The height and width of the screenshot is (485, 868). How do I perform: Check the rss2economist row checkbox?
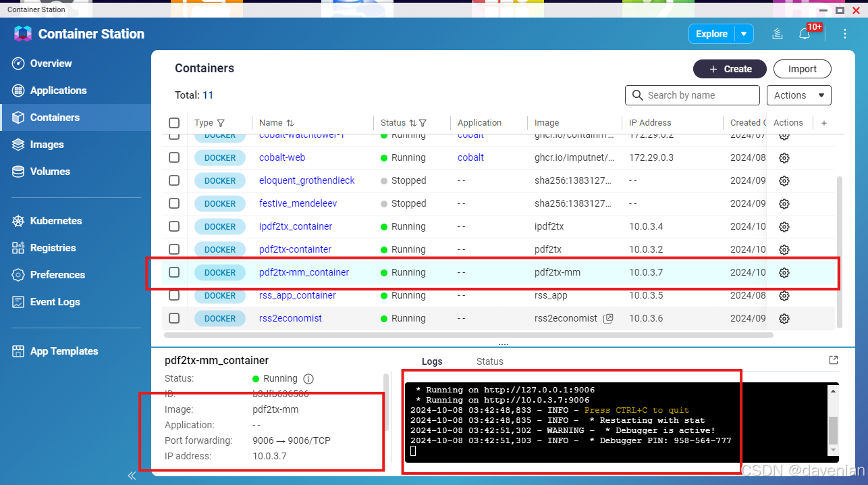174,318
